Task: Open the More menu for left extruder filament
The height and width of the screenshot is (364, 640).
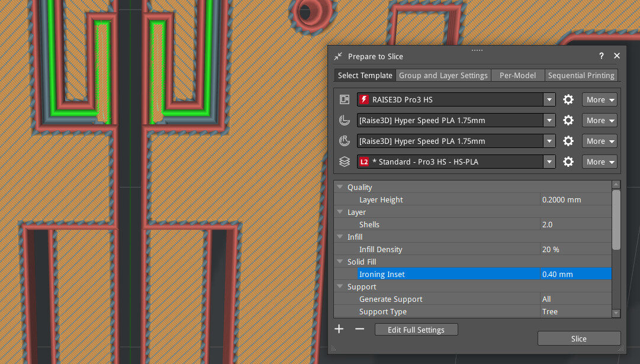Action: click(x=600, y=120)
